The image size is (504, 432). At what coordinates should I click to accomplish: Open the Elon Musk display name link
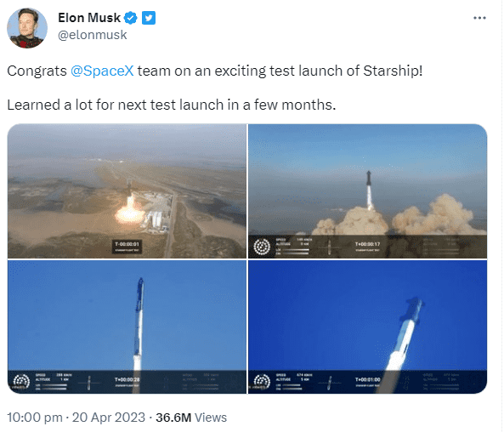coord(89,18)
